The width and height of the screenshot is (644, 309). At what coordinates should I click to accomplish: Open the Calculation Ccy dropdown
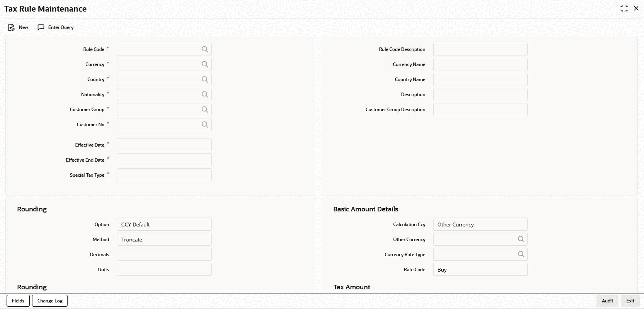[x=480, y=225]
